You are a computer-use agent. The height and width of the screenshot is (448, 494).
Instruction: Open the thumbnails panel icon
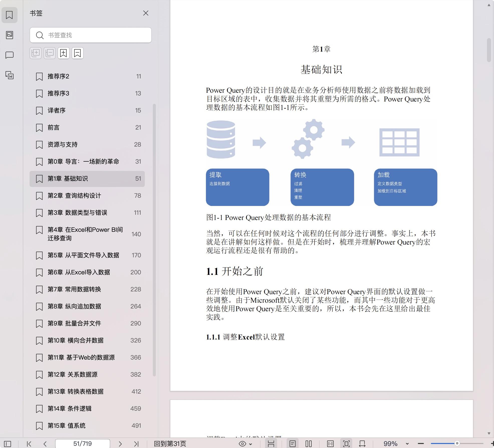[9, 35]
